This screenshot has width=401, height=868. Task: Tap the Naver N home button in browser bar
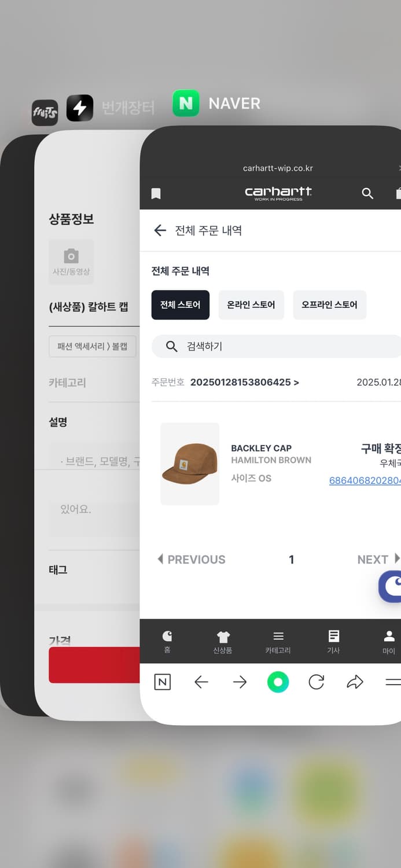[163, 682]
